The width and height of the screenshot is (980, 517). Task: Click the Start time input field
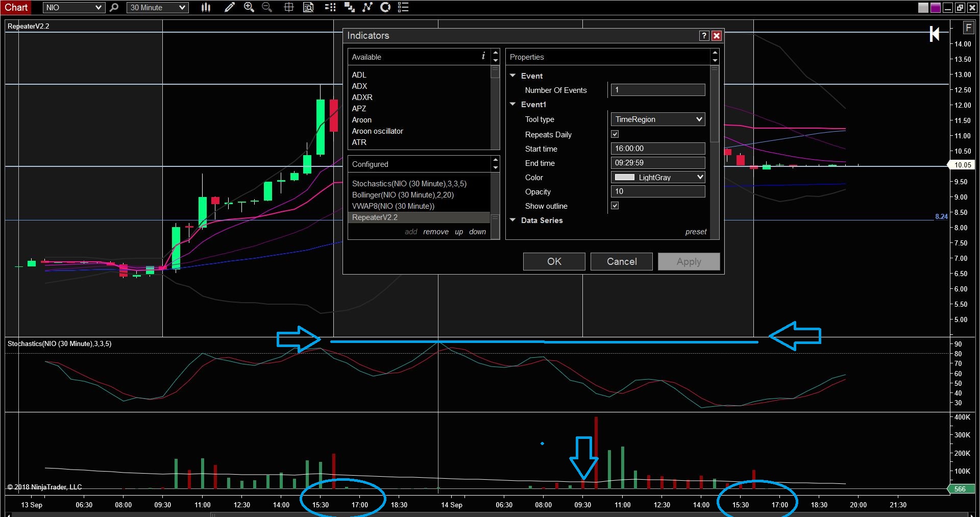pos(658,149)
